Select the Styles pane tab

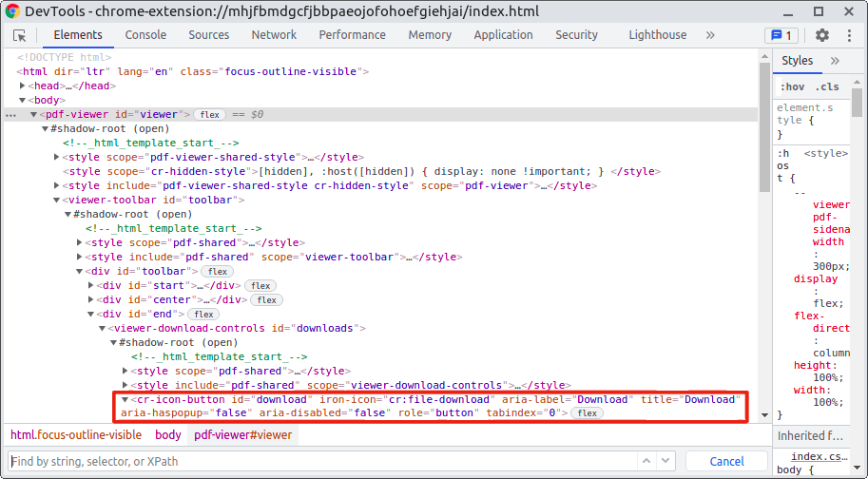[x=797, y=61]
